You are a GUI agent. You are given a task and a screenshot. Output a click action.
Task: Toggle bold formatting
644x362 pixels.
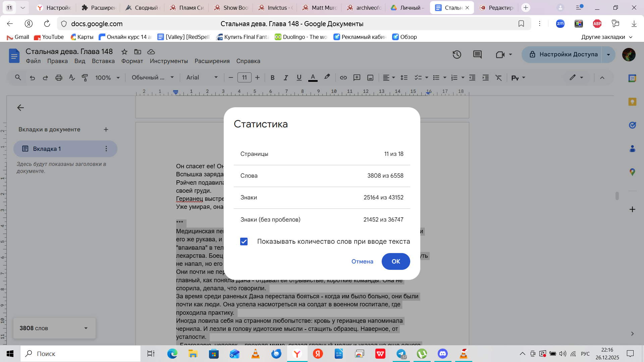[x=272, y=78]
